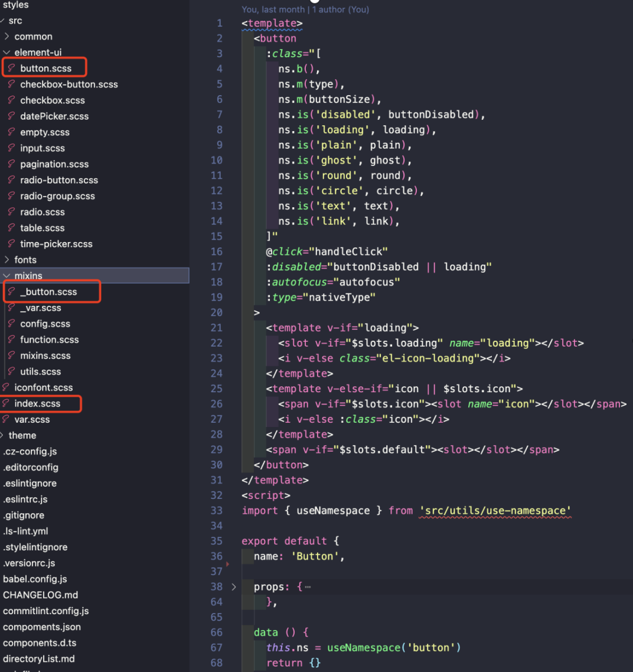Click the Sass icon beside time-picker.scss
Screen dimensions: 633x672
(x=12, y=243)
